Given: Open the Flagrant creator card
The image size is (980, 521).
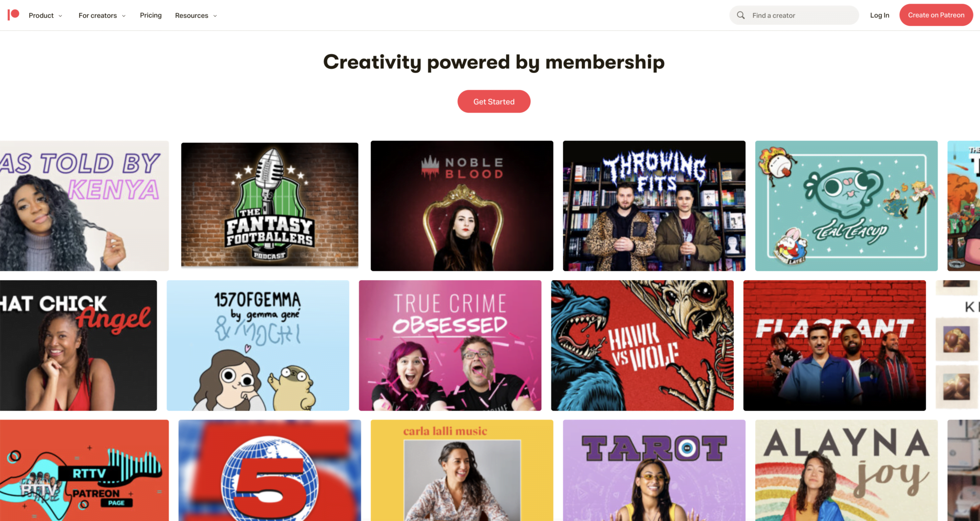Looking at the screenshot, I should click(835, 345).
